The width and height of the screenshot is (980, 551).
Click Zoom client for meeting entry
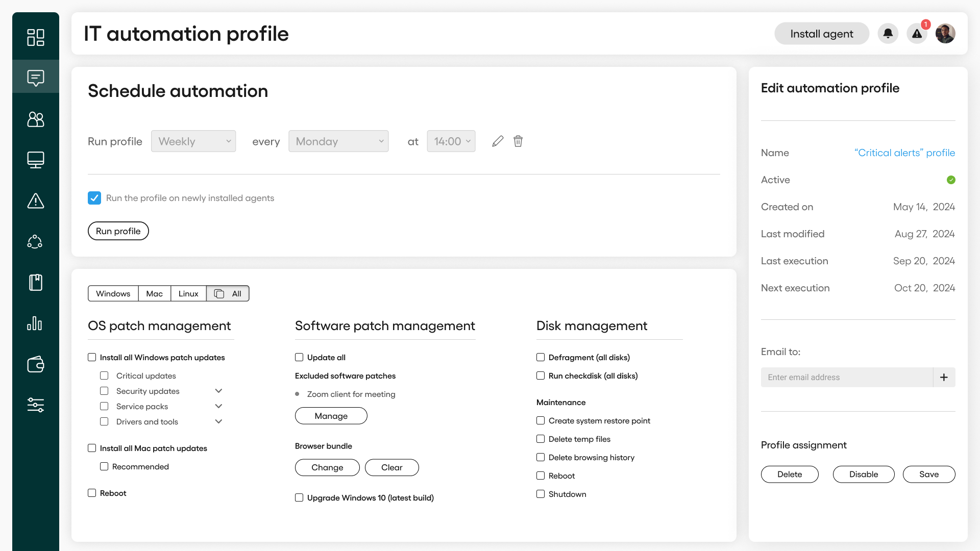pos(351,394)
